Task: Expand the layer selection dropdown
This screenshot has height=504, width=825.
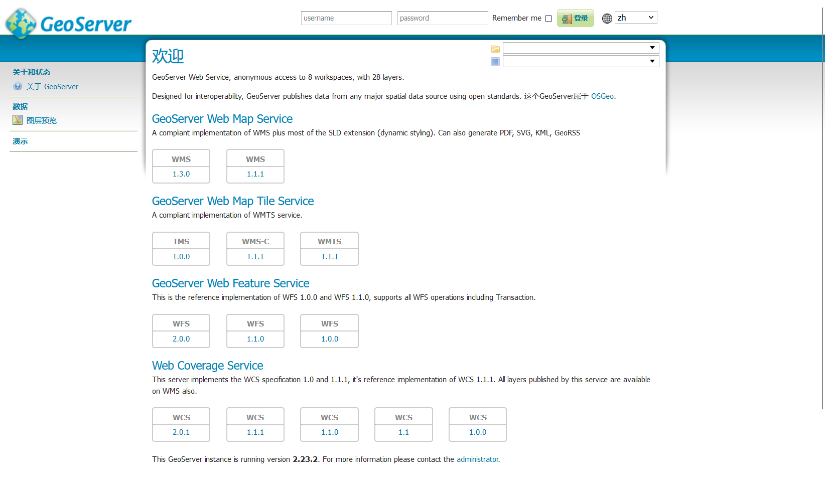Action: click(x=581, y=61)
